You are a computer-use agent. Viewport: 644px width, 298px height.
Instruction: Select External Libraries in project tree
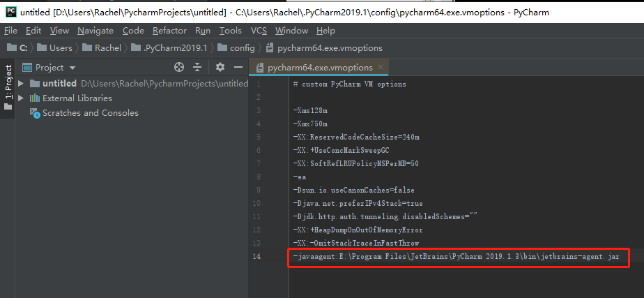point(77,98)
